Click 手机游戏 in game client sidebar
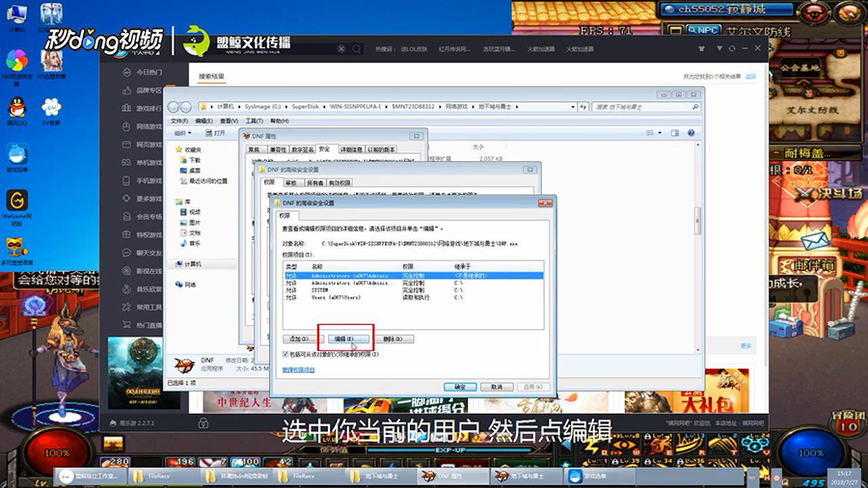This screenshot has height=488, width=868. coord(143,180)
